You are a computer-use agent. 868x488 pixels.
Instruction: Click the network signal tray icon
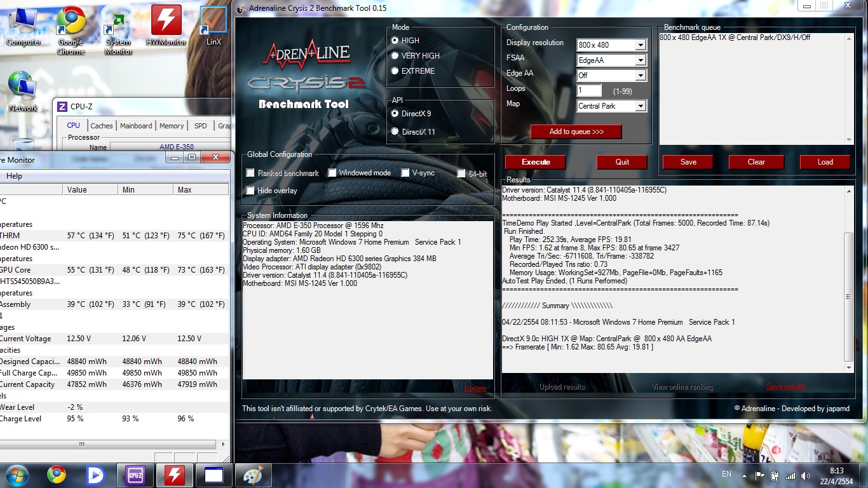point(790,475)
